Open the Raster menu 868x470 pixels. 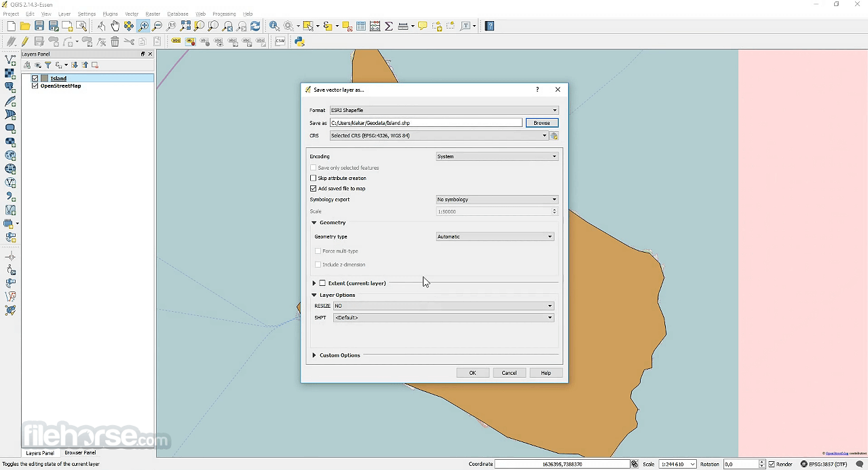(153, 14)
